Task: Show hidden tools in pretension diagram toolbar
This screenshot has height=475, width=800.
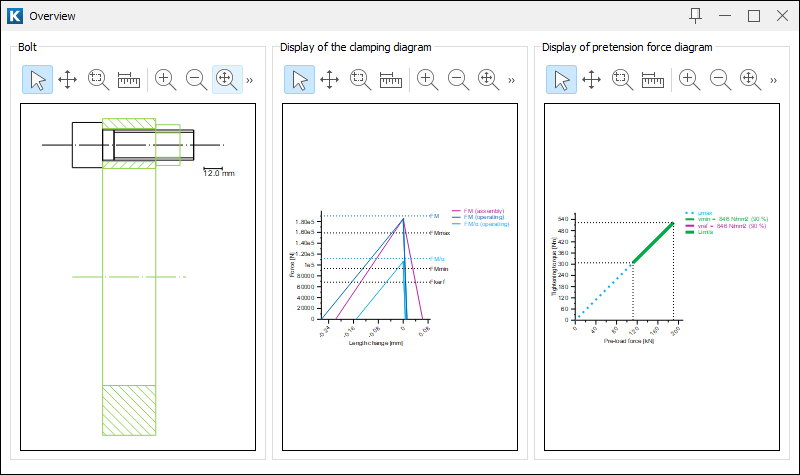Action: [773, 80]
